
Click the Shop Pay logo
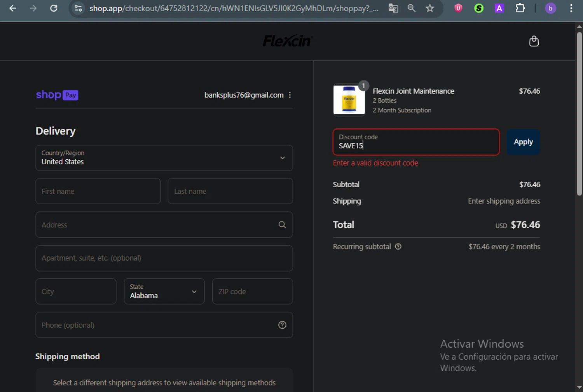(57, 95)
